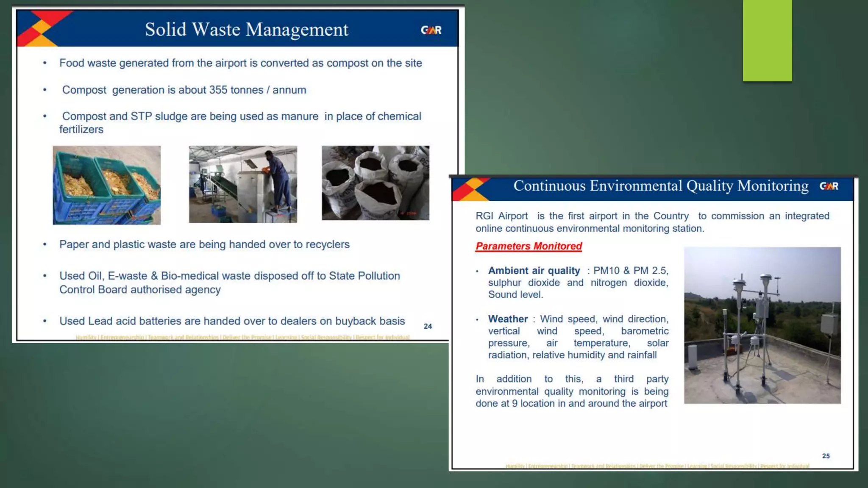Select the rooftop weather station photo
The image size is (868, 488).
pos(762,325)
